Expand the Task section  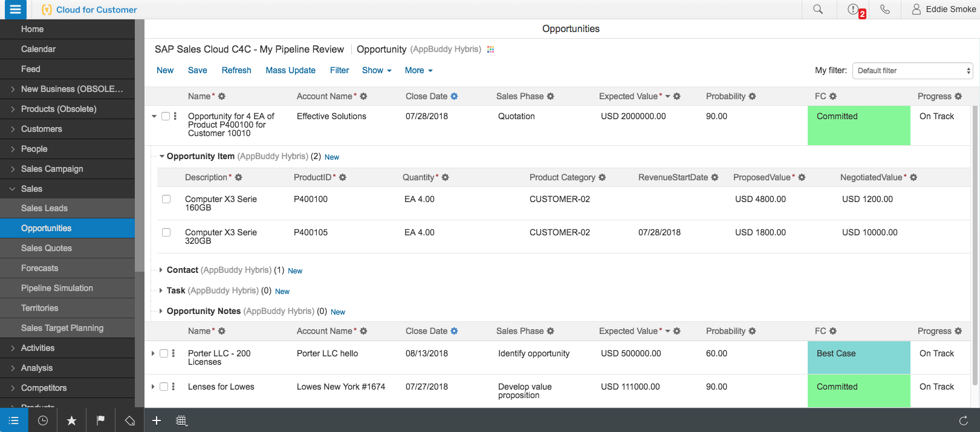161,290
